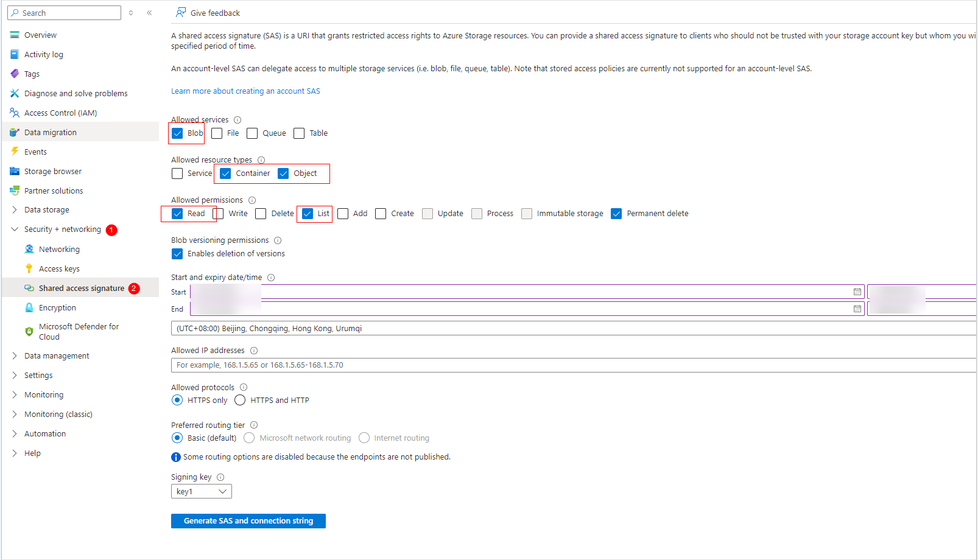Click the Diagnose and solve problems icon
Screen dimensions: 978x560
[x=15, y=94]
